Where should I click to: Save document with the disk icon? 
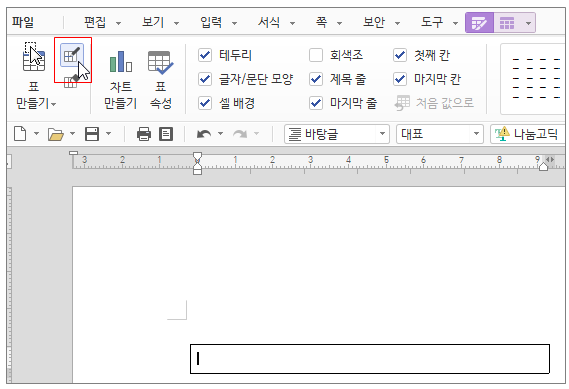(x=92, y=134)
